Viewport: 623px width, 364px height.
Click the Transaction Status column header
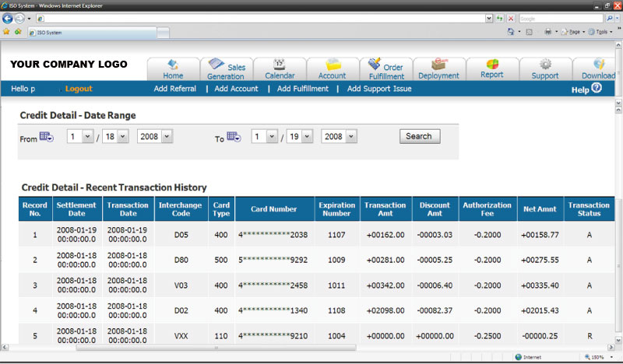point(589,208)
